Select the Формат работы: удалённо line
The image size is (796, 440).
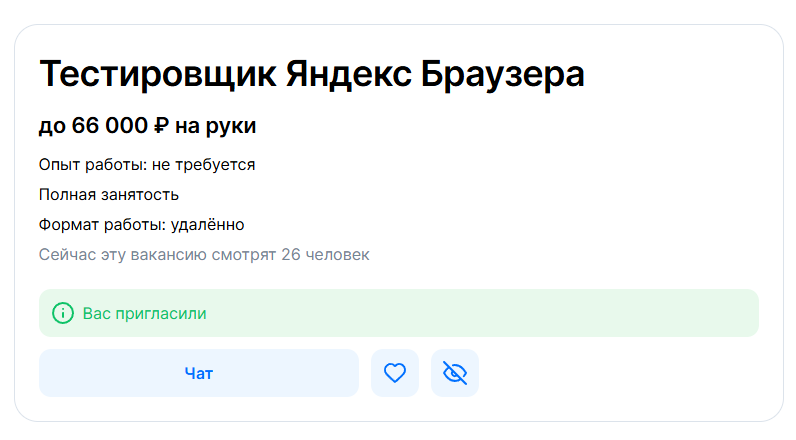[x=142, y=224]
